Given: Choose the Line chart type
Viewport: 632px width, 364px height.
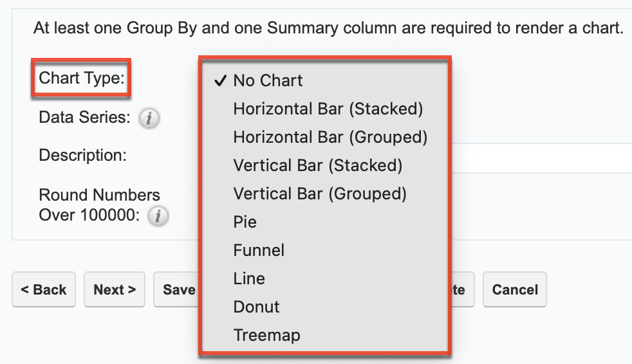Looking at the screenshot, I should point(249,278).
